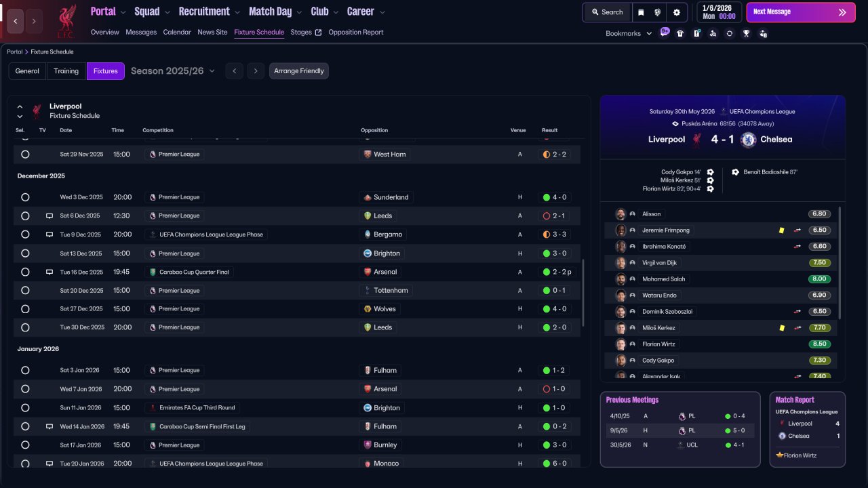
Task: Select the Sat 20 Dec Tottenham fixture radio
Action: coord(25,290)
